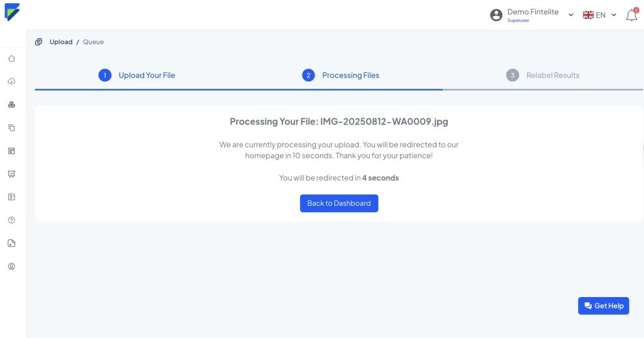Viewport: 644px width, 338px height.
Task: Click the Fintelite logo
Action: pyautogui.click(x=12, y=12)
